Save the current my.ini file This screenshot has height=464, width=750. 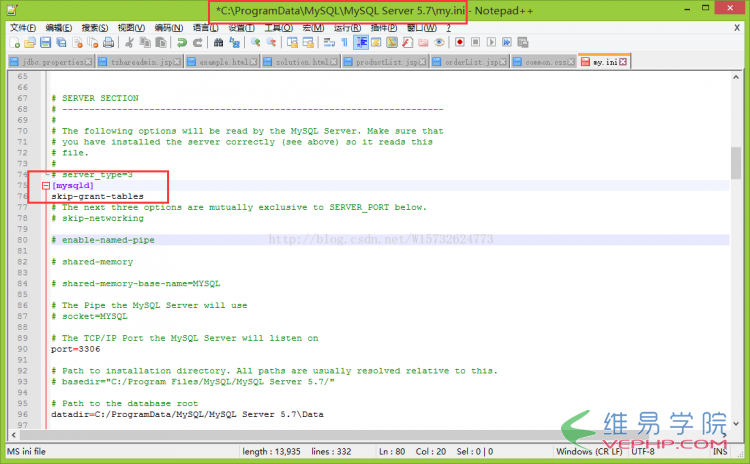click(x=45, y=43)
